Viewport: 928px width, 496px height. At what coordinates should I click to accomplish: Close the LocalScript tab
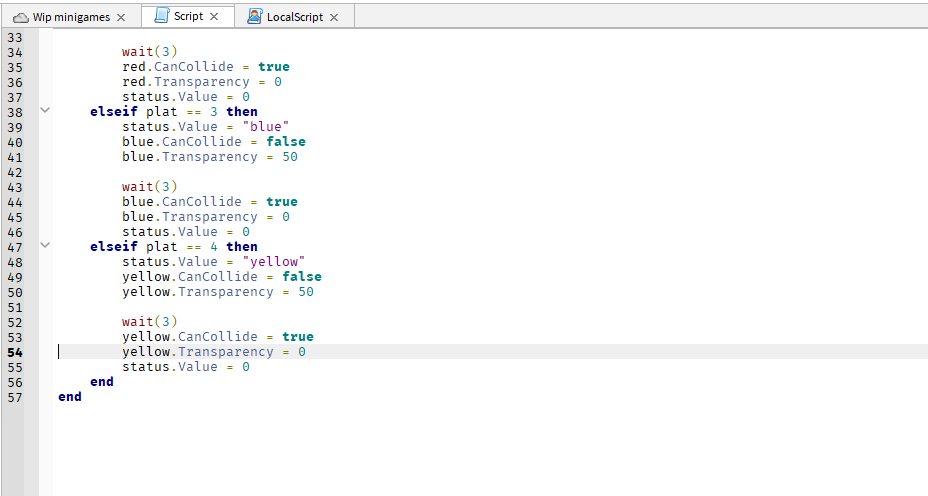[334, 18]
